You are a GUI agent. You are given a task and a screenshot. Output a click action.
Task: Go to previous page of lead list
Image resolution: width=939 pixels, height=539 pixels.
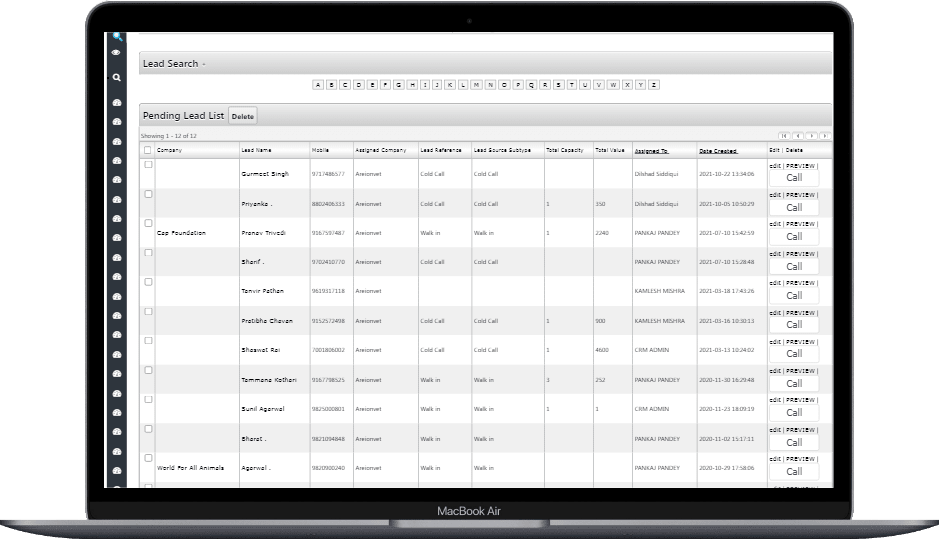coord(798,136)
